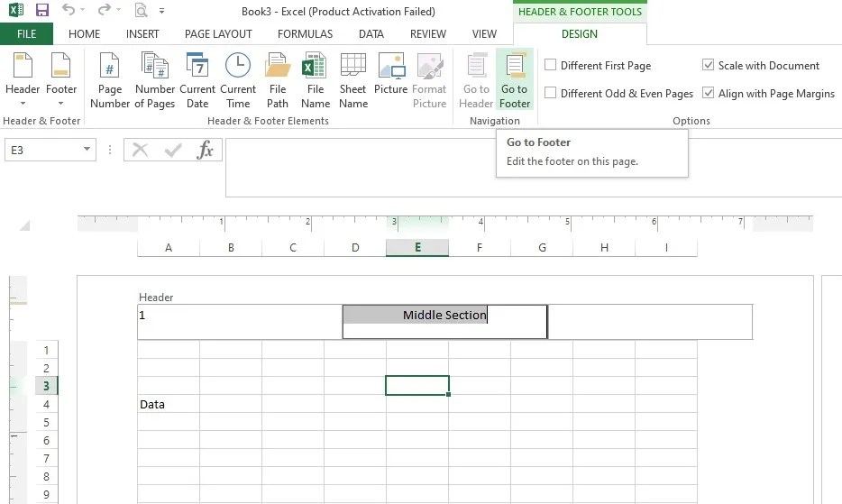842x504 pixels.
Task: Insert Sheet Name element
Action: click(x=352, y=80)
